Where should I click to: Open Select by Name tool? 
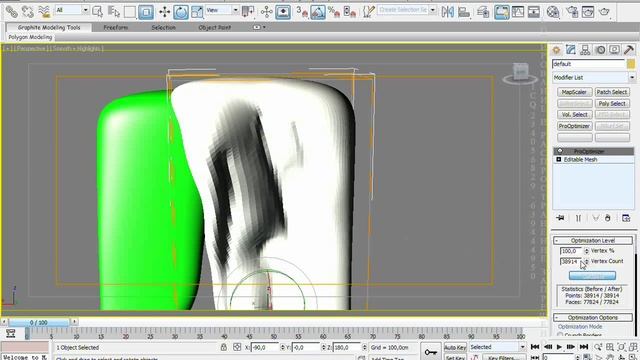114,11
